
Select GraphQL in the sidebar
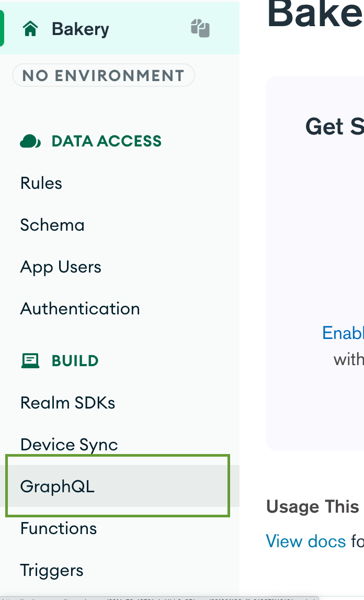click(x=58, y=486)
